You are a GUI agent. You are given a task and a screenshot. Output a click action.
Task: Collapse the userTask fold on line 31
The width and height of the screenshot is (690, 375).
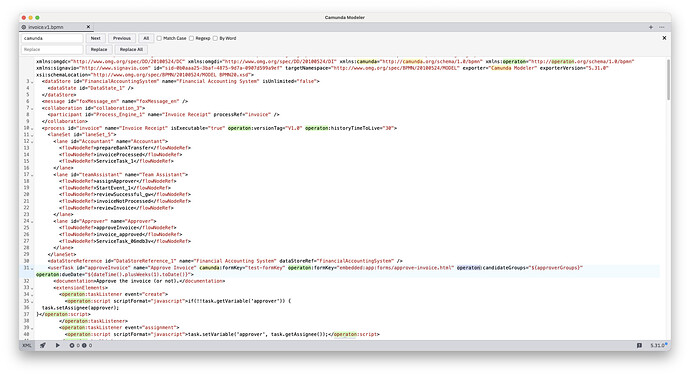(x=33, y=268)
